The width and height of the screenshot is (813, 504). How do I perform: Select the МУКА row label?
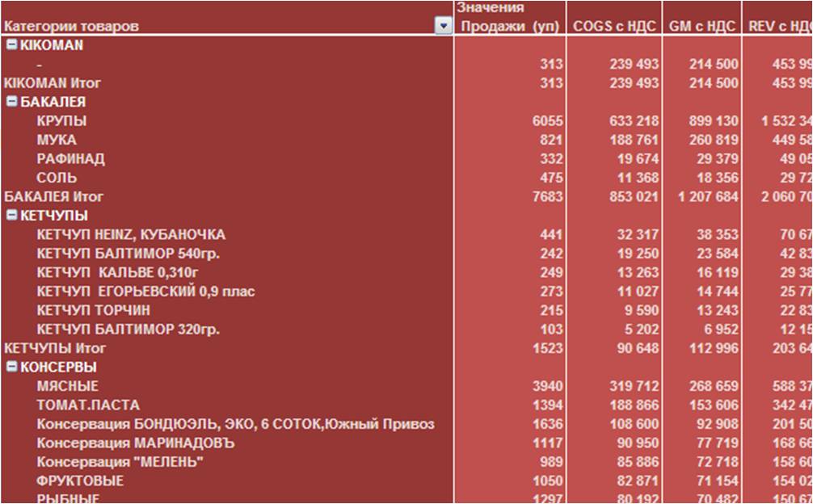tap(57, 140)
